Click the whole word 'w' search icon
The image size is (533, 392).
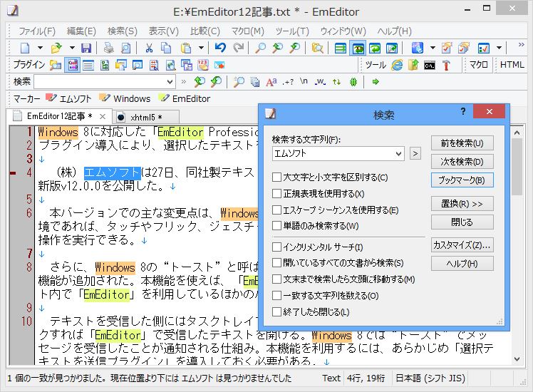[320, 82]
